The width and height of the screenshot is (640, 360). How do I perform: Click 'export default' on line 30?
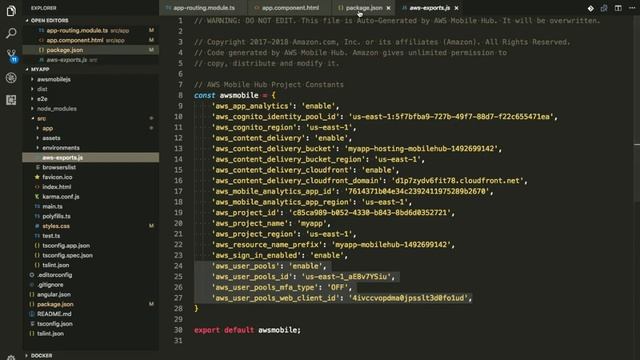224,330
